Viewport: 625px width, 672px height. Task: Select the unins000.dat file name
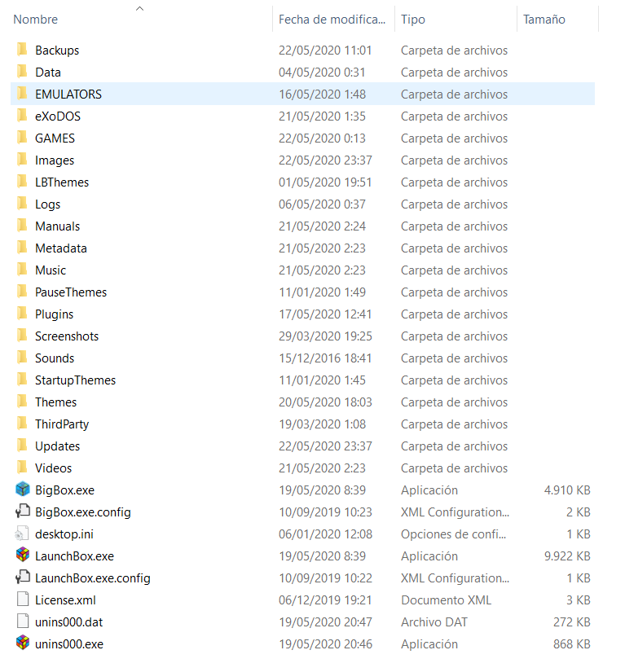click(69, 622)
